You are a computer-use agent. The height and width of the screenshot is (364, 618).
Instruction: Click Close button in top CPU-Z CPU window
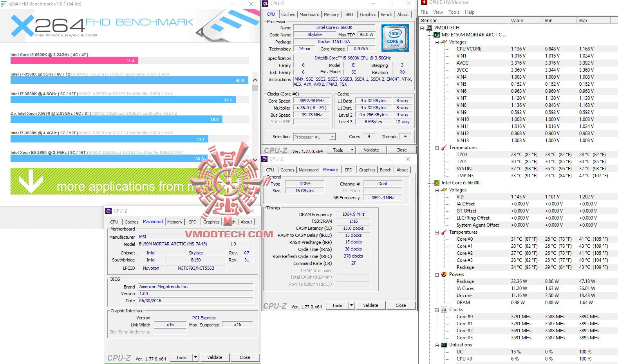pyautogui.click(x=401, y=150)
